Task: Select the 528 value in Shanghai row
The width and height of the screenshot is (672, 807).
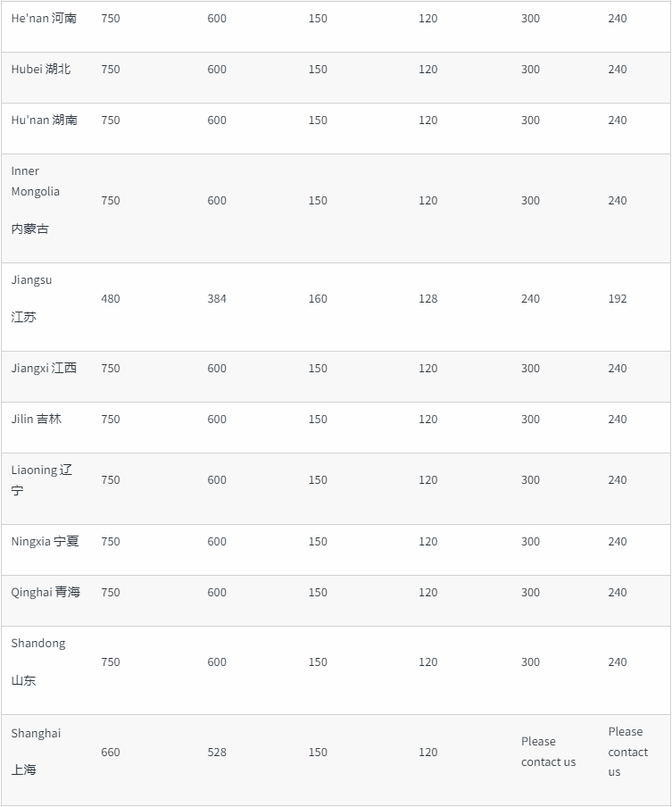Action: [x=217, y=753]
